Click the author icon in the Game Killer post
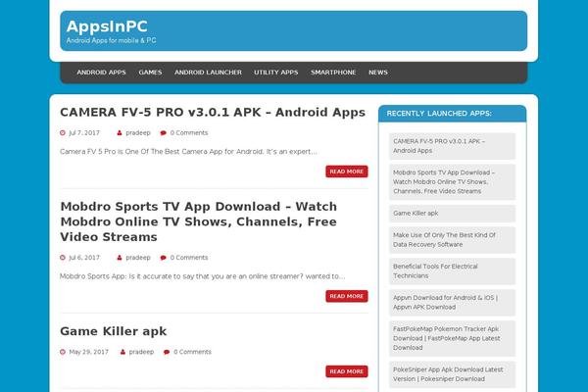This screenshot has height=392, width=588. (122, 352)
